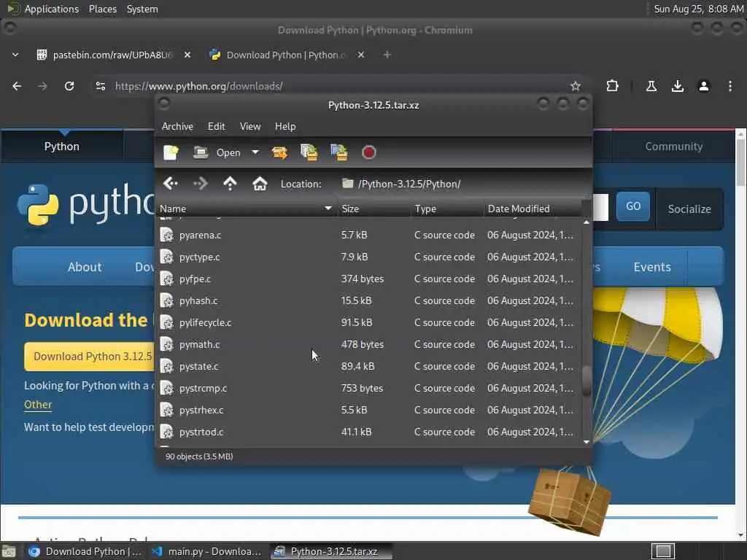Go back in Chromium browser
The image size is (747, 560).
point(17,86)
